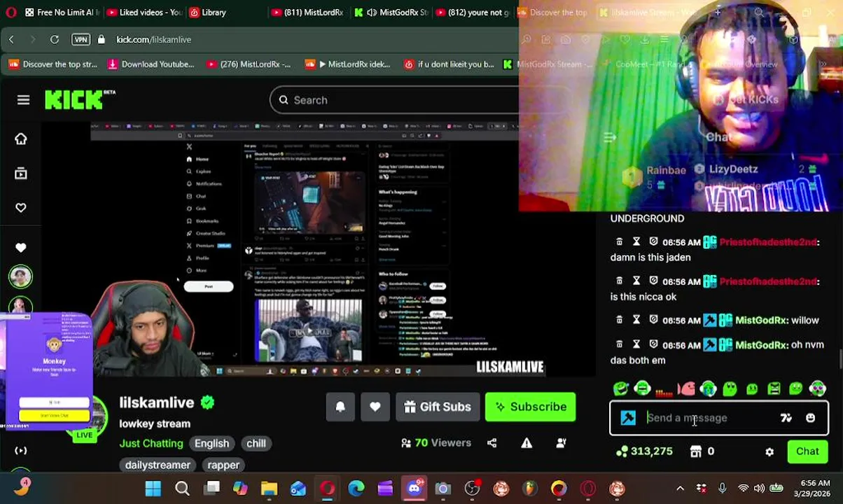843x504 pixels.
Task: Open the Just Chatting category link
Action: 151,443
